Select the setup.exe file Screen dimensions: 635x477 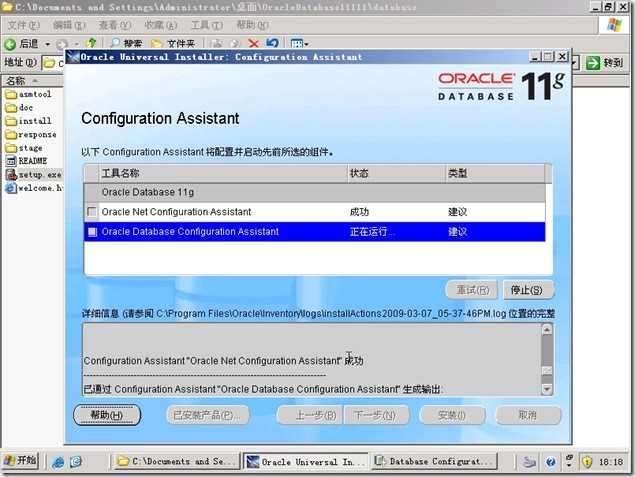(34, 175)
